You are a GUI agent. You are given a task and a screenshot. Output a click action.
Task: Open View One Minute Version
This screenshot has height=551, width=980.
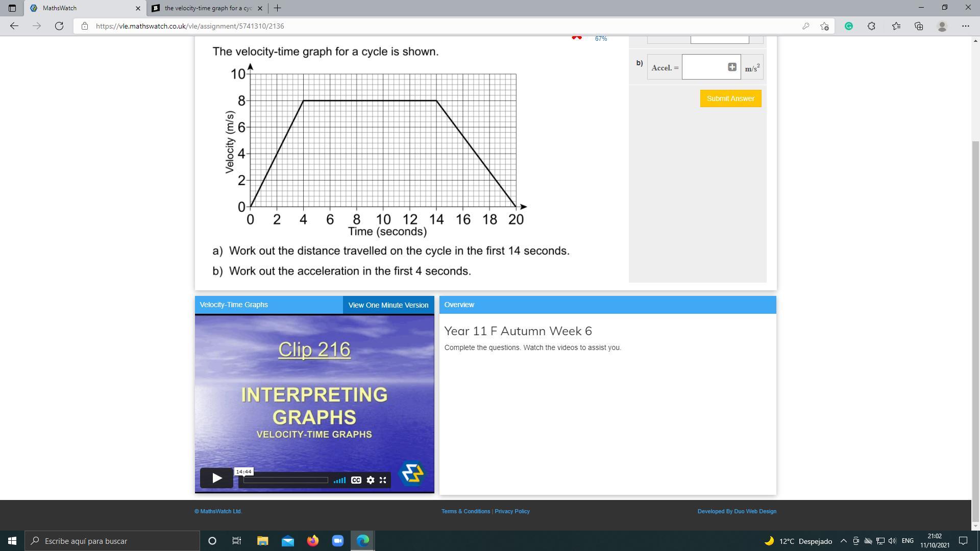point(388,305)
